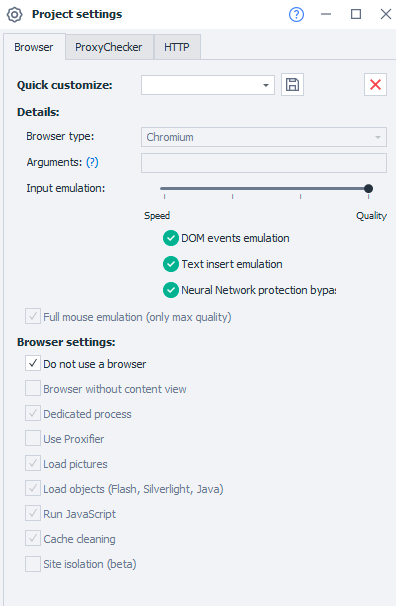Open the Quick customize dropdown
Screen dimensions: 396x606
click(208, 85)
